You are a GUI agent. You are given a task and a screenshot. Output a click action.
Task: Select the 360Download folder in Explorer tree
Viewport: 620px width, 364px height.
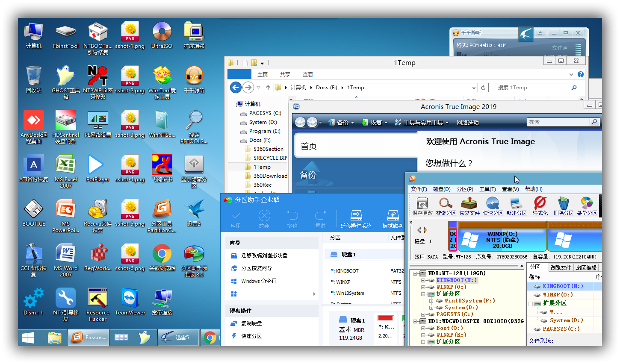click(x=270, y=176)
